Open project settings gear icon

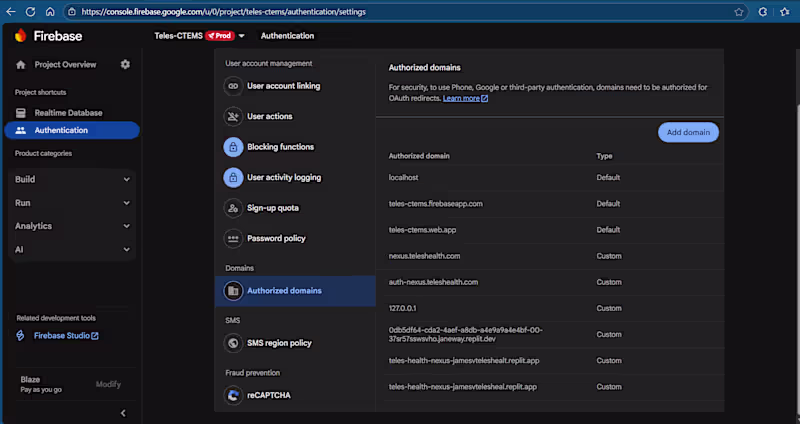[x=125, y=64]
